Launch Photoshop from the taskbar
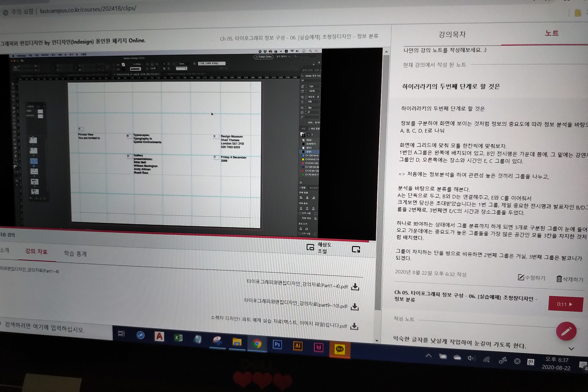Viewport: 588px width, 392px height. (x=277, y=344)
